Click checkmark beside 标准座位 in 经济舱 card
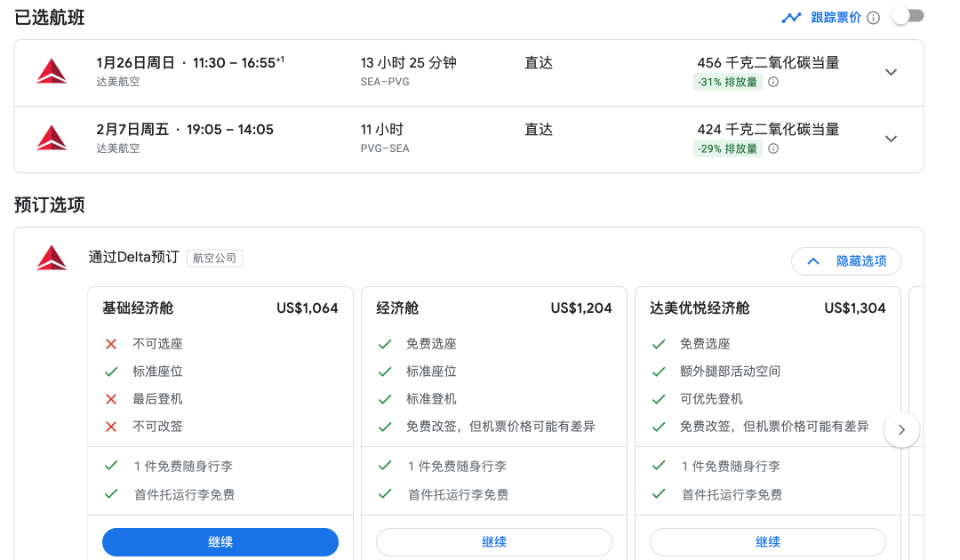This screenshot has height=560, width=960. click(x=385, y=372)
